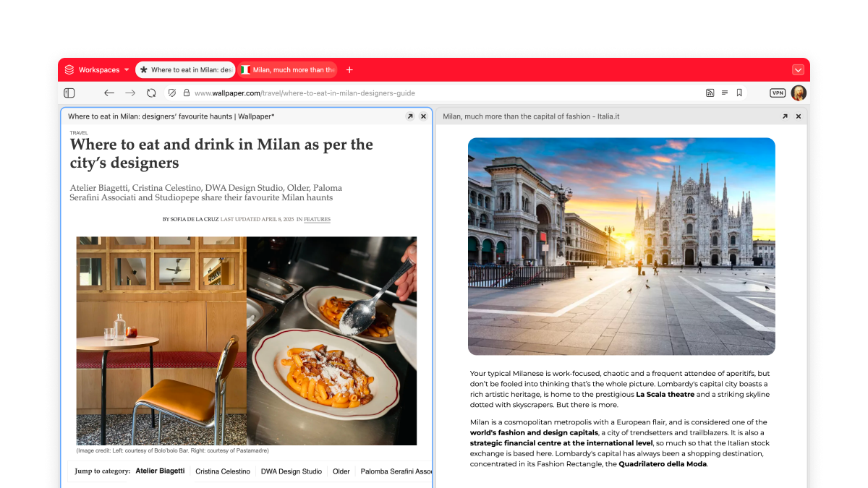This screenshot has width=868, height=488.
Task: Click the FEATURES link in the byline
Action: [317, 219]
